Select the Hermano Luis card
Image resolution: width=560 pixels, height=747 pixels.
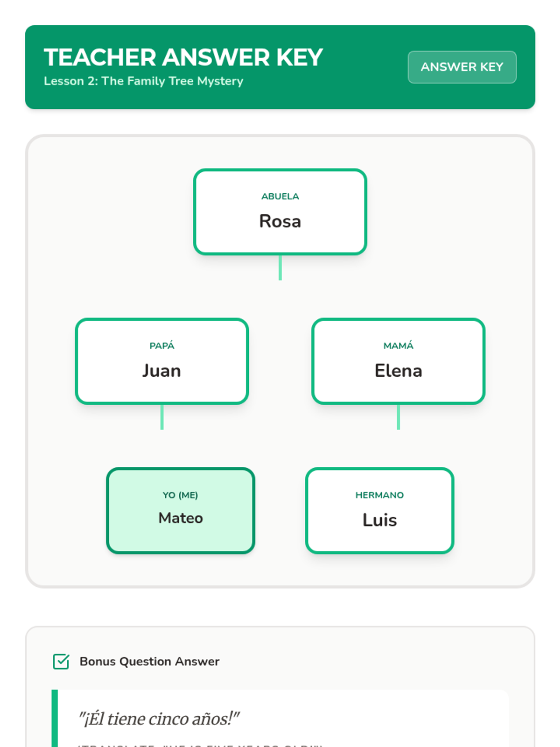[379, 511]
